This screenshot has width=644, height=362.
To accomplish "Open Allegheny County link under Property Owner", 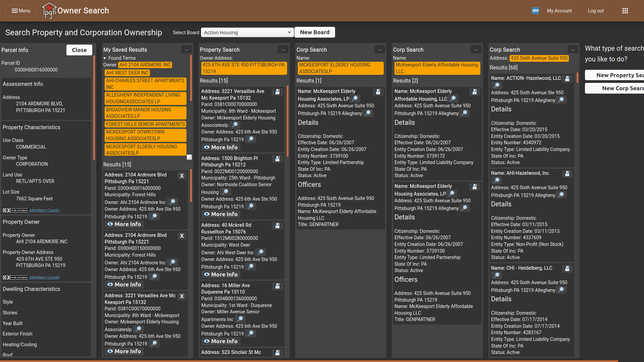I will coord(44,277).
